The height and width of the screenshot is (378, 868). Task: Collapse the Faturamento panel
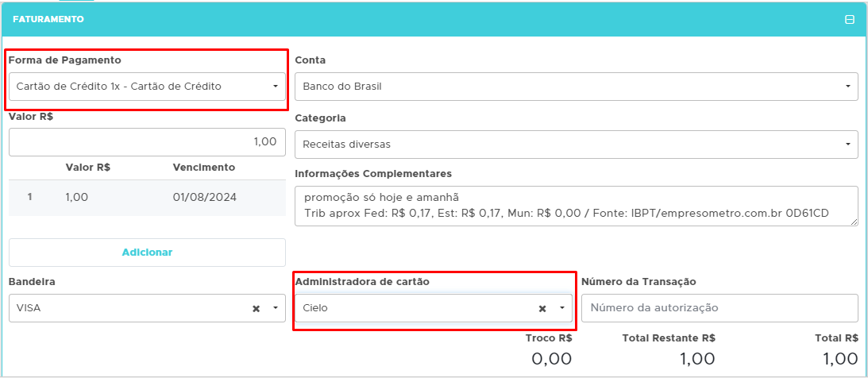coord(849,20)
